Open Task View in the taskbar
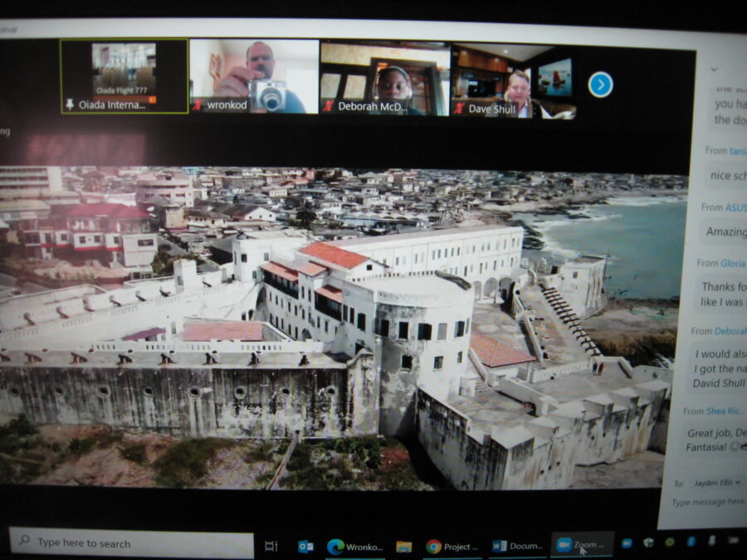 271,545
